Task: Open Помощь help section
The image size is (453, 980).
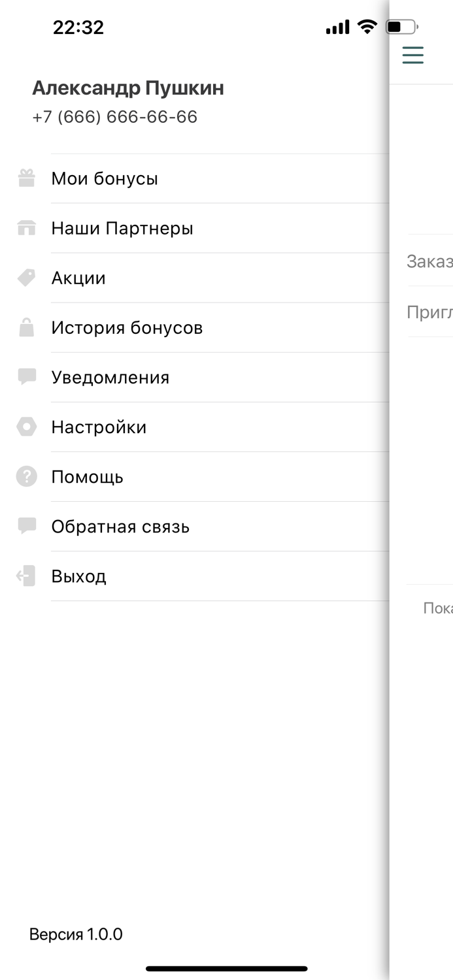Action: pos(87,476)
